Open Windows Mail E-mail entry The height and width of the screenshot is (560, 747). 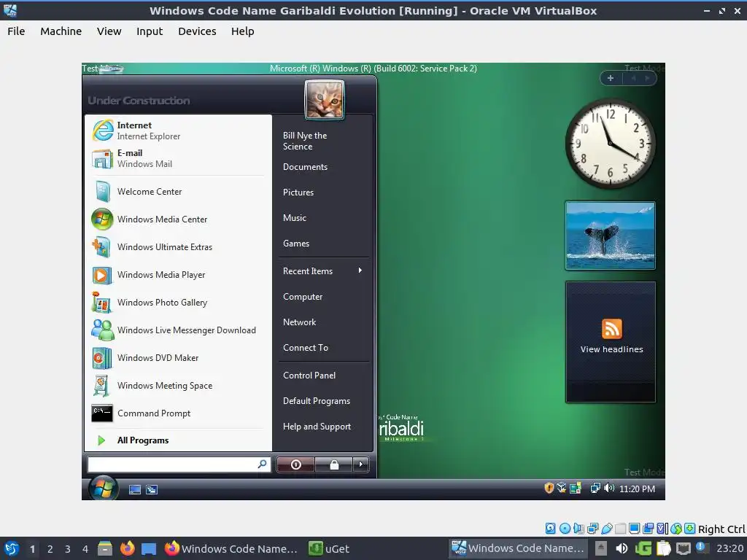click(x=177, y=158)
